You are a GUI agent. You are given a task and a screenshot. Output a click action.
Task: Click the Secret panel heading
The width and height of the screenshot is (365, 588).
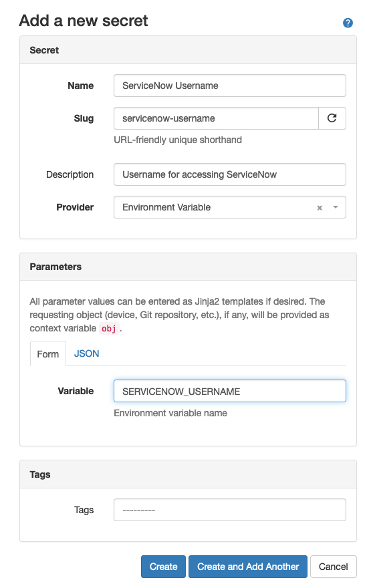pyautogui.click(x=44, y=50)
